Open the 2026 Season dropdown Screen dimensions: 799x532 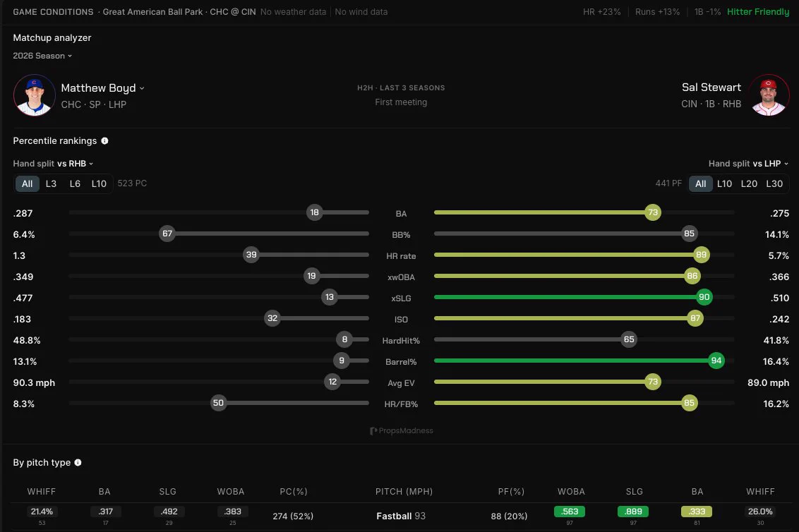click(42, 56)
